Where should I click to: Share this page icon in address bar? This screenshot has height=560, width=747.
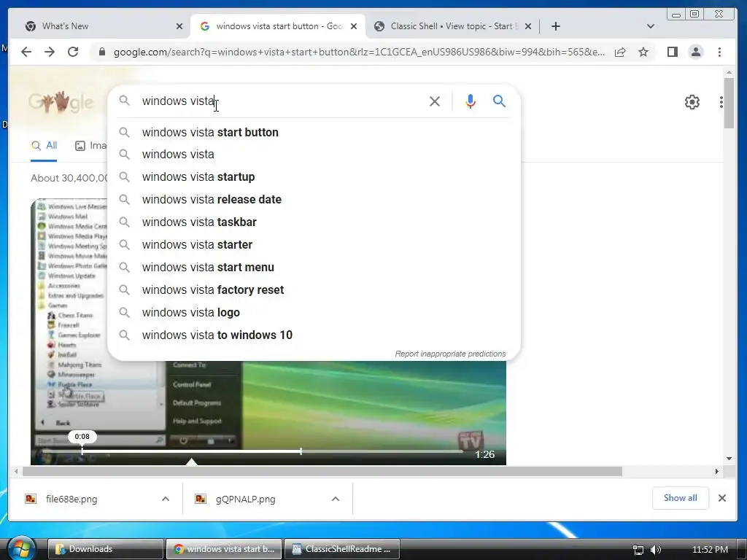620,52
